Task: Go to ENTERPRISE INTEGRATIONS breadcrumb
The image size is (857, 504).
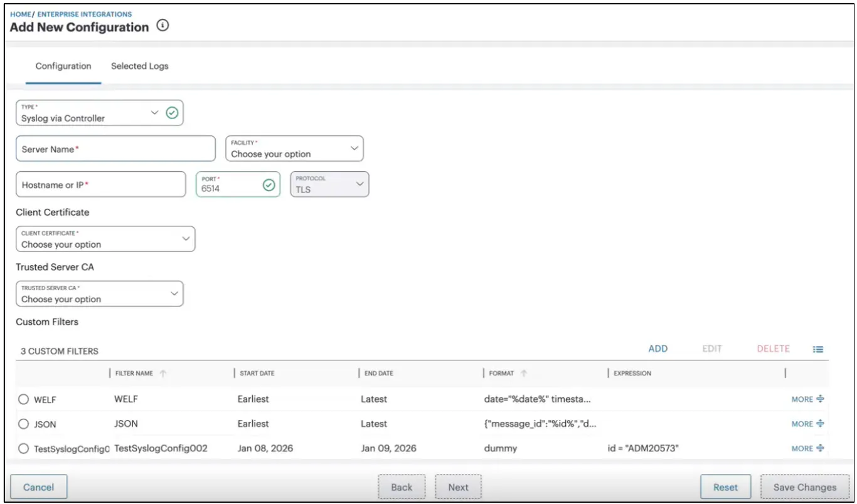Action: pos(85,14)
